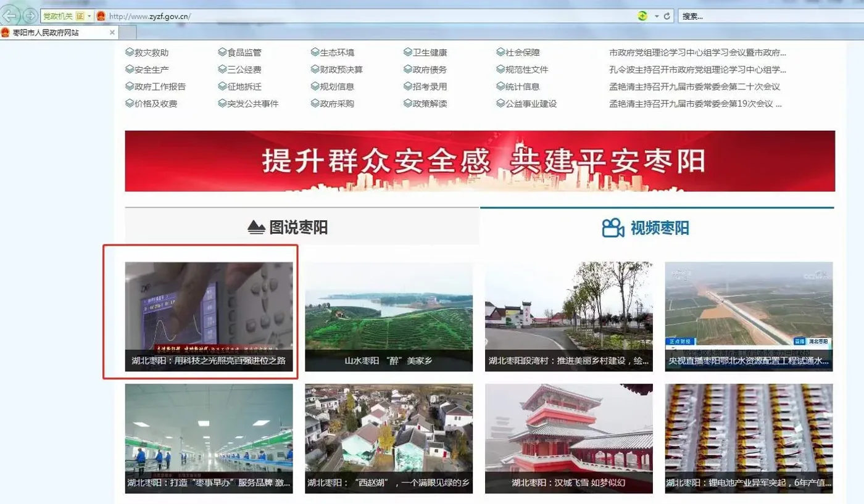Image resolution: width=864 pixels, height=504 pixels.
Task: Select the 枣阳市人民政府网站 browser tab
Action: tap(59, 32)
